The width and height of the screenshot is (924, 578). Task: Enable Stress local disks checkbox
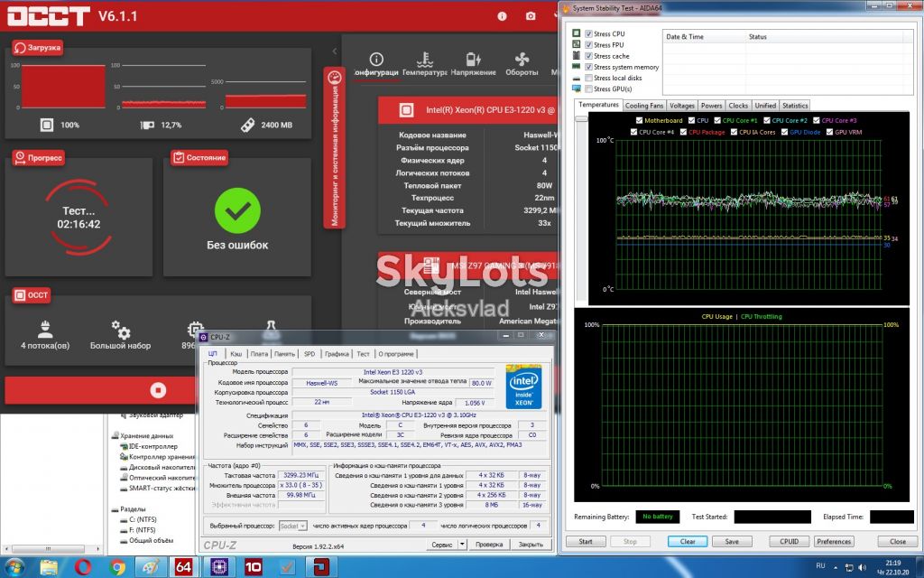click(x=588, y=78)
